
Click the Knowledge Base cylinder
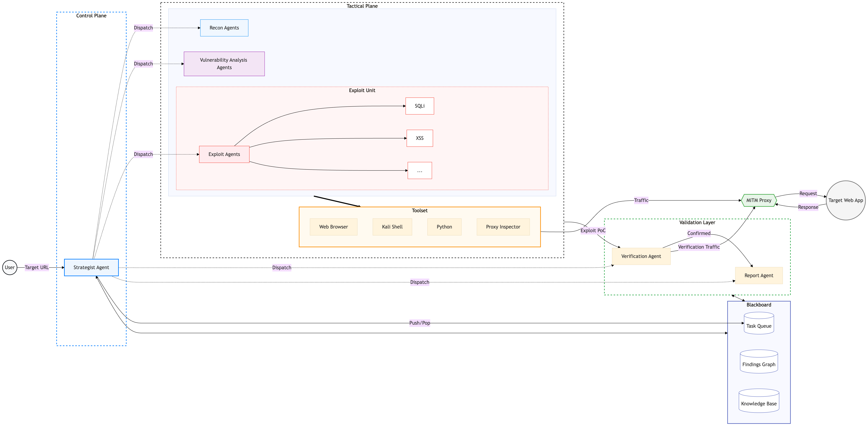tap(758, 400)
